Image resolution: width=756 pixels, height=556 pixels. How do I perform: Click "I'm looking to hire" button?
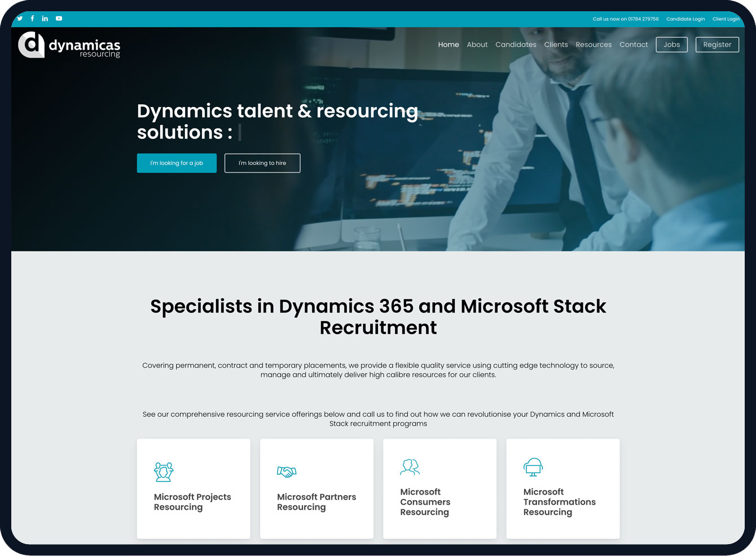click(262, 163)
